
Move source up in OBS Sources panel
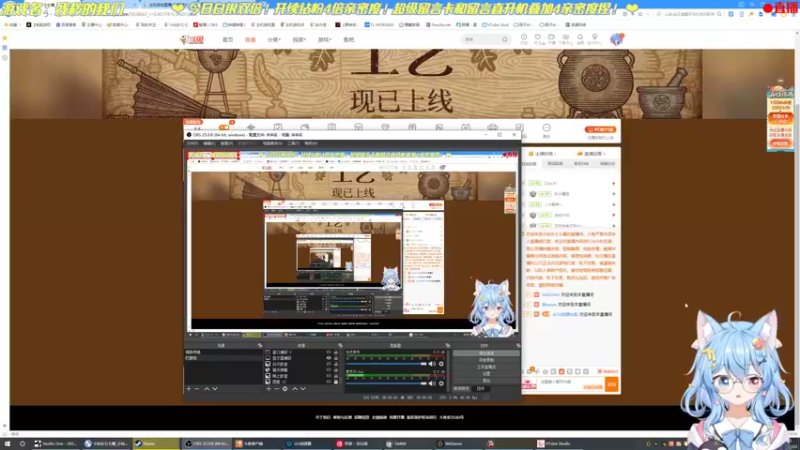point(295,389)
